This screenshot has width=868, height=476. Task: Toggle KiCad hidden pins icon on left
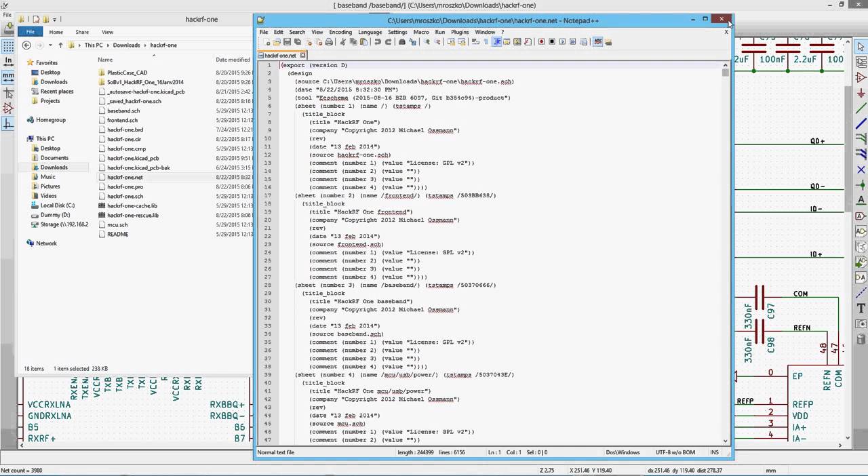(8, 108)
